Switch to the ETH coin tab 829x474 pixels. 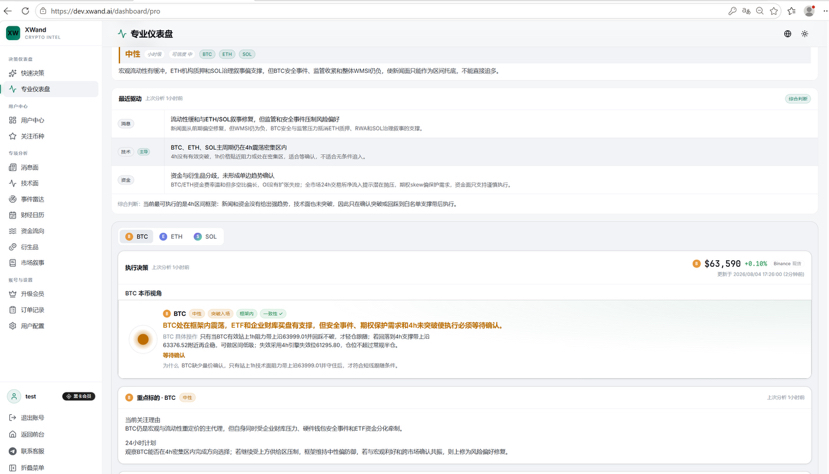click(x=171, y=237)
